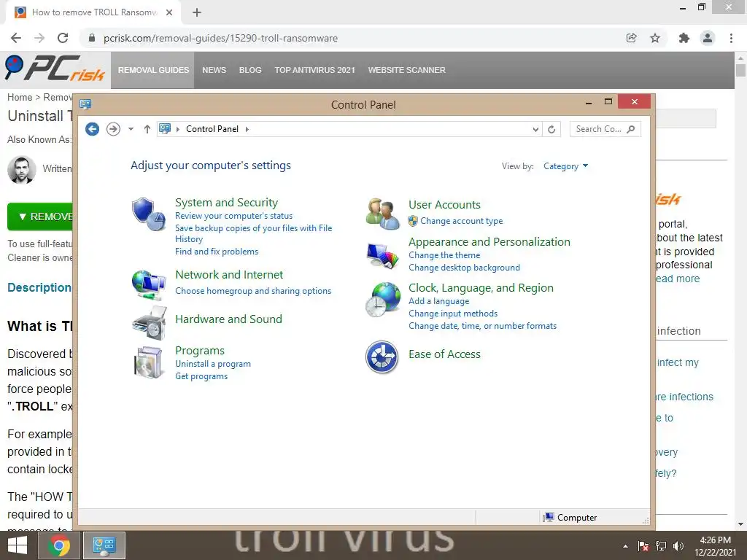Open TOP ANTIVIRUS 2021 menu item
Viewport: 747px width, 560px height.
[314, 70]
